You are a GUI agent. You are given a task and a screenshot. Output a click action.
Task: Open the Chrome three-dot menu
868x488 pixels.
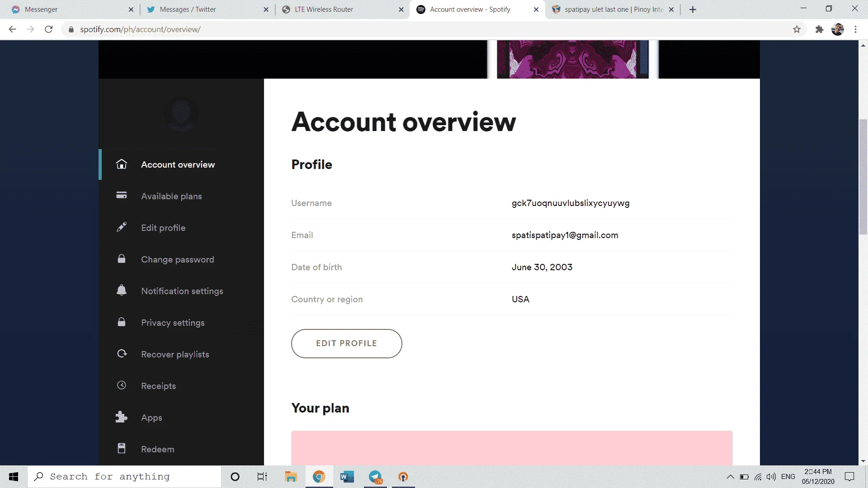tap(855, 29)
